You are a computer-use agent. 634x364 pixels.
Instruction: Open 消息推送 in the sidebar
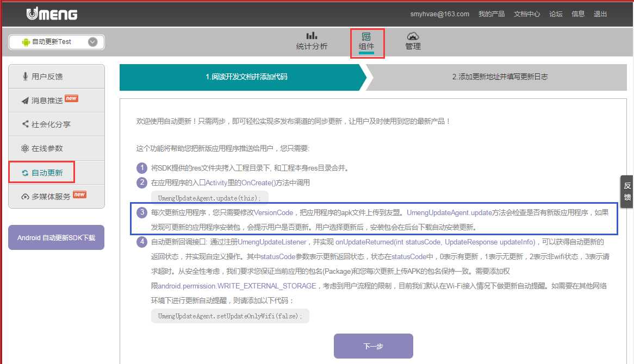(x=57, y=100)
